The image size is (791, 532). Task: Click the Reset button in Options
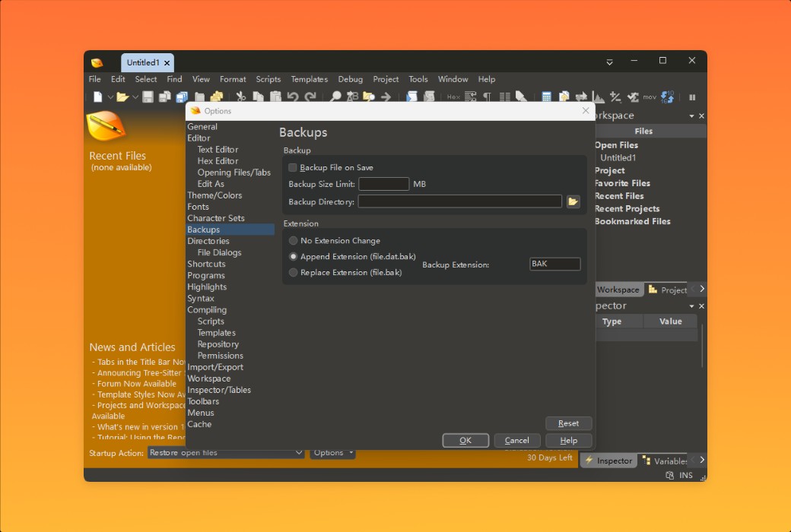tap(568, 423)
